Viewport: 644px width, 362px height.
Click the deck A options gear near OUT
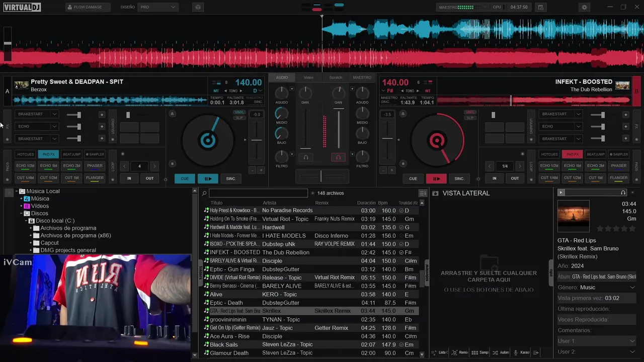(x=166, y=179)
